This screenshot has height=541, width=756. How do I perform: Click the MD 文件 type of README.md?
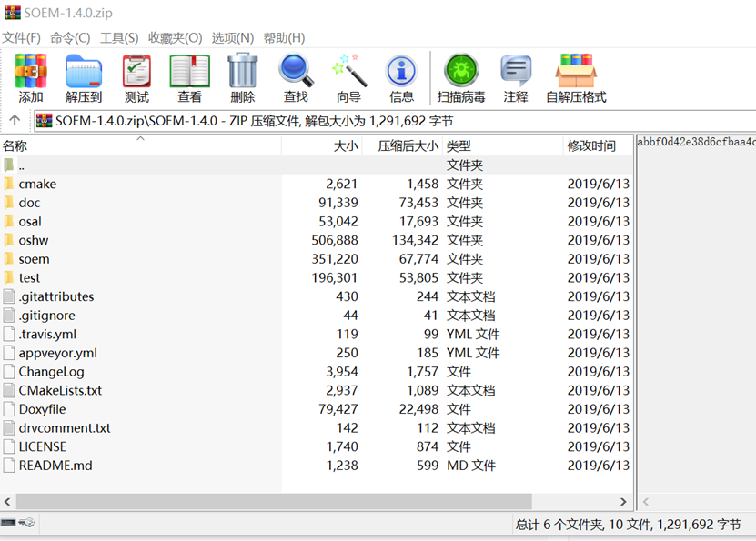[x=471, y=466]
